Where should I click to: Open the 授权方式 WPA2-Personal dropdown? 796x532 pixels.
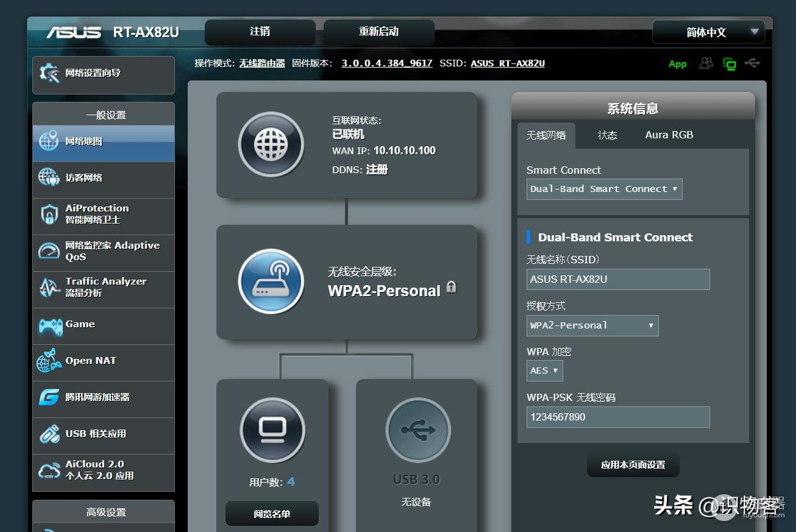tap(592, 325)
